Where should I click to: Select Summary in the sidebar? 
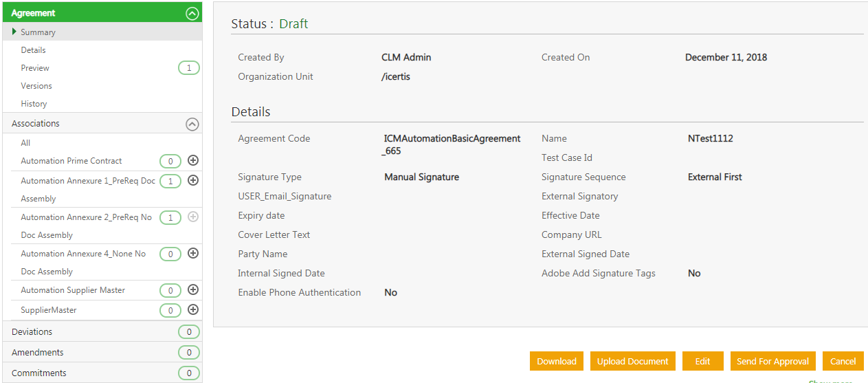38,32
